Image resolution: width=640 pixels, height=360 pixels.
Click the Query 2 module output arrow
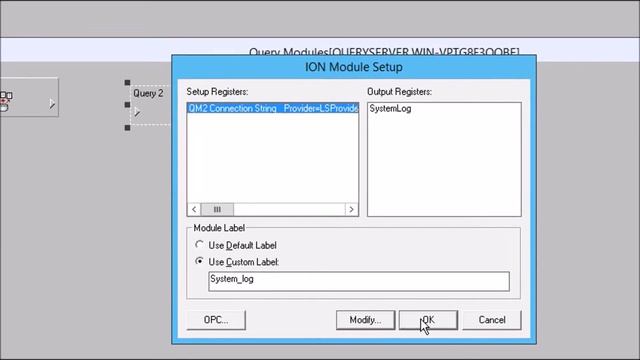click(x=137, y=112)
